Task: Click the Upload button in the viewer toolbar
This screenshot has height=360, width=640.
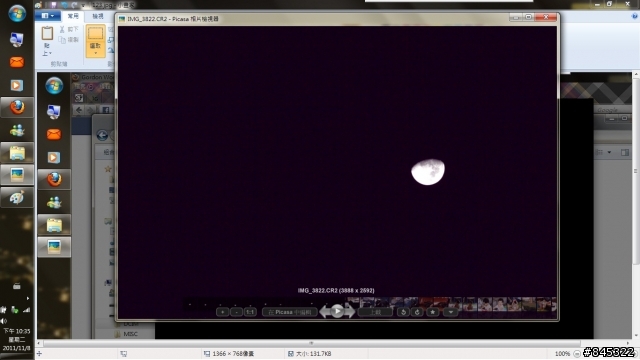Action: tap(375, 312)
